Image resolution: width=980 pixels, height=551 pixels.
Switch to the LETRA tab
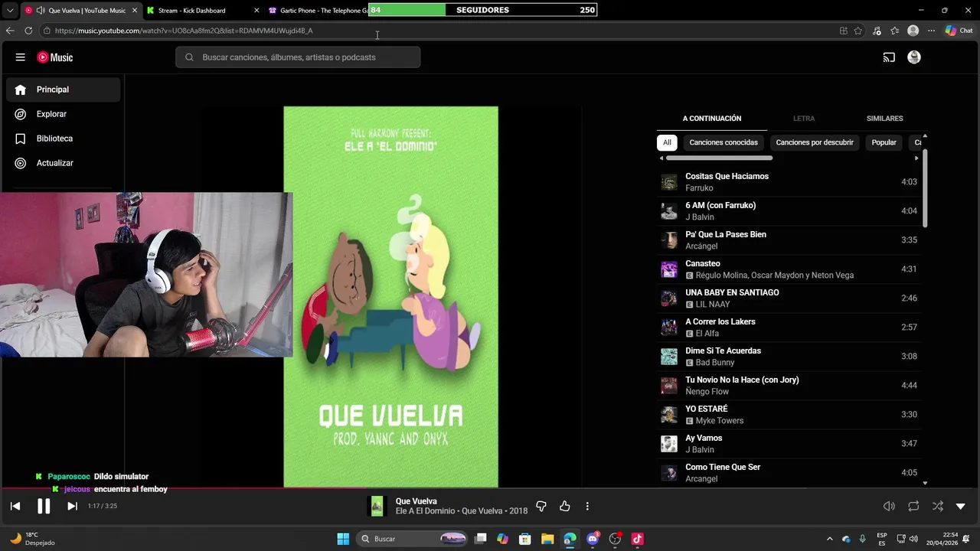tap(804, 119)
